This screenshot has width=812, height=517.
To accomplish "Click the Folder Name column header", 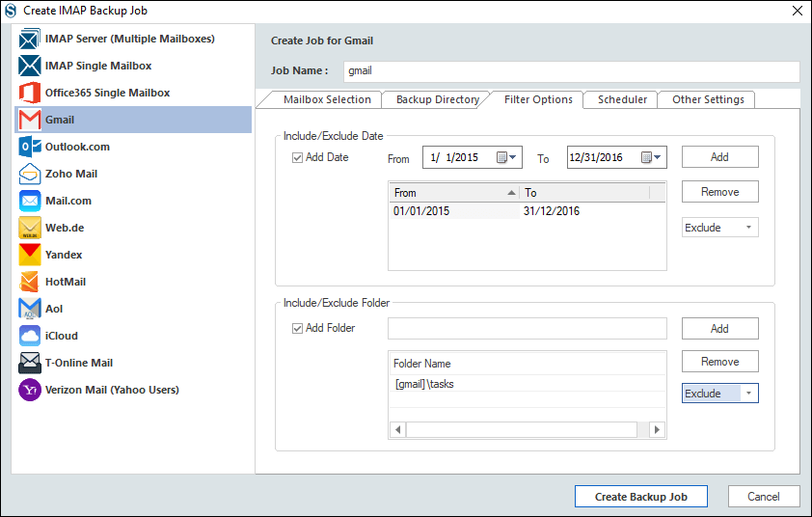I will (x=528, y=364).
